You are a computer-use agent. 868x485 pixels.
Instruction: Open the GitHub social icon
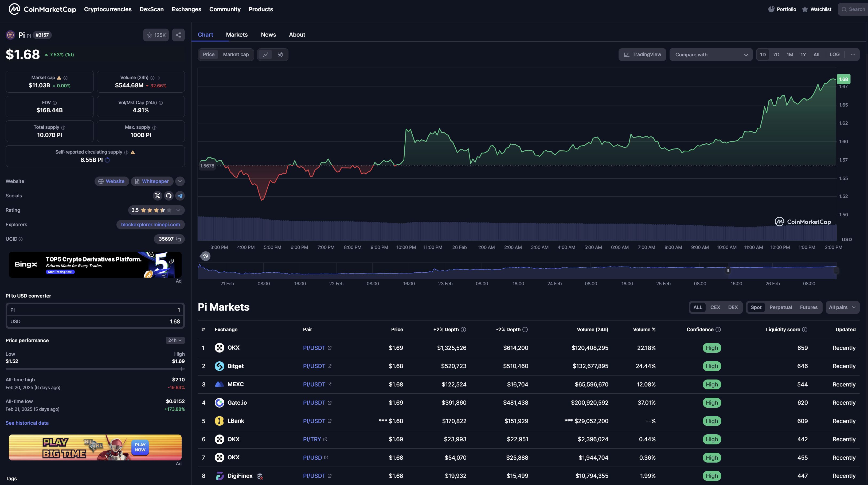169,196
